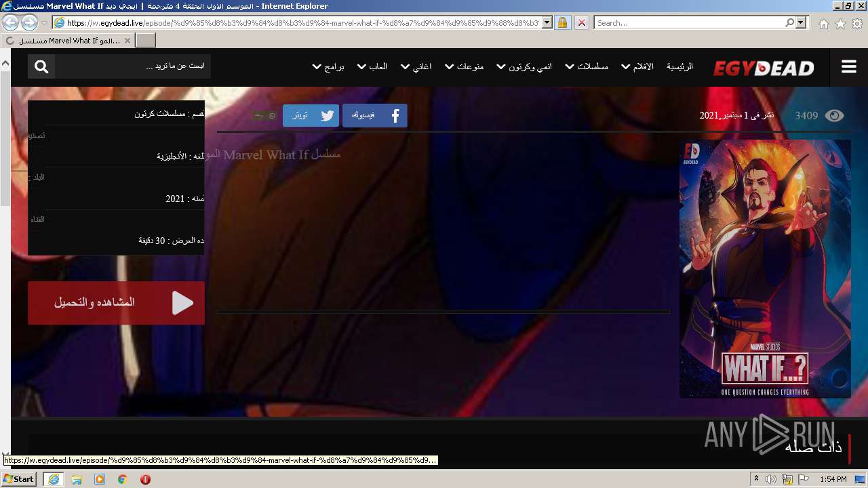Open the Action Center flag icon

(x=804, y=479)
